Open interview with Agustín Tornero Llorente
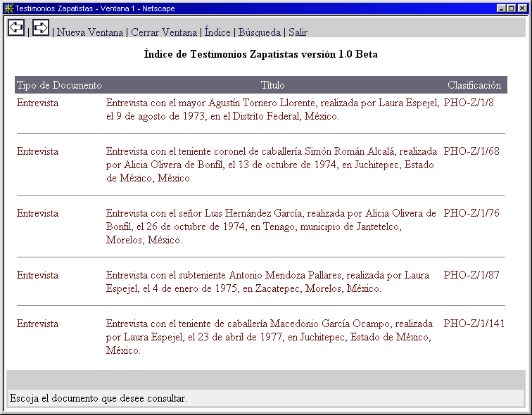The image size is (532, 415). click(x=272, y=109)
